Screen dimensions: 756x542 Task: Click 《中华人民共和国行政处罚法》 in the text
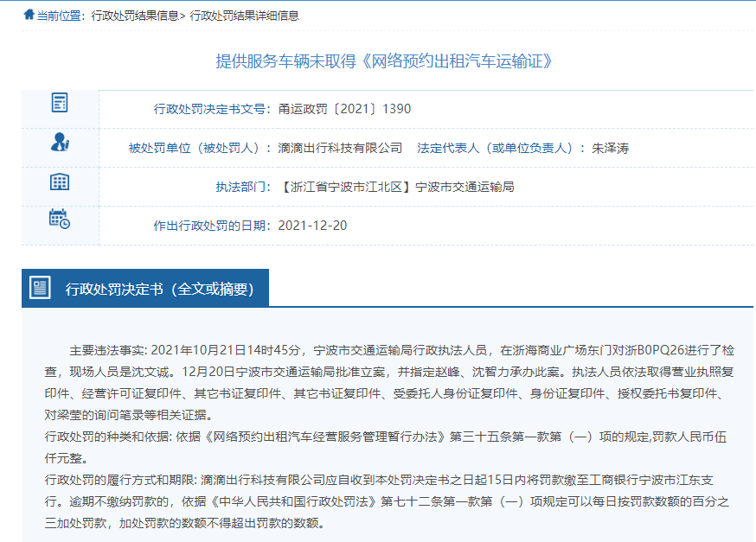(293, 502)
